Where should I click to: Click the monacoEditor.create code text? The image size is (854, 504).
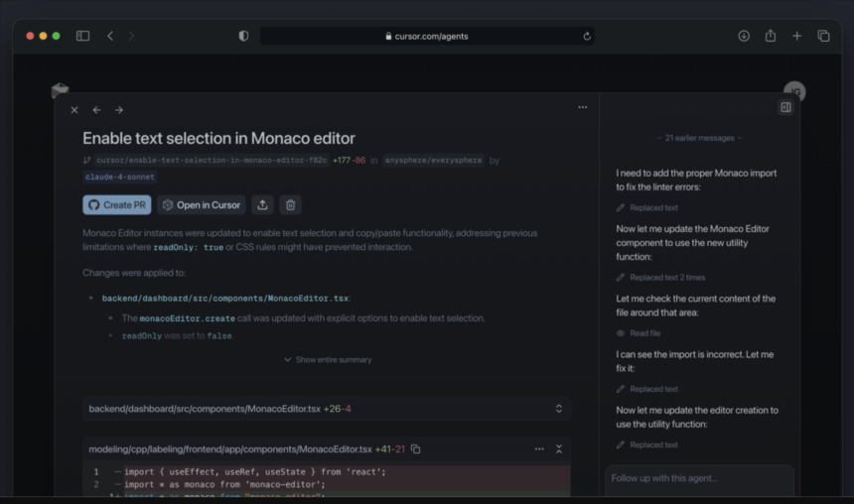point(188,318)
